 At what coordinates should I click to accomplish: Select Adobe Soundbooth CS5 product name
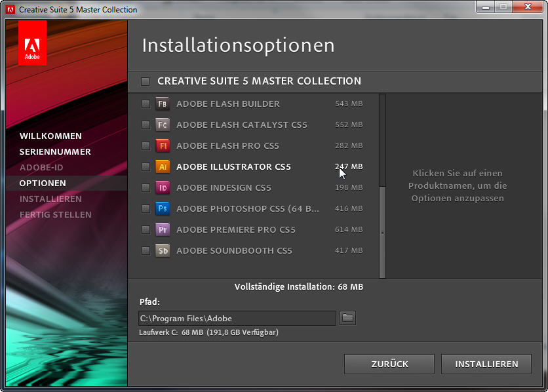[234, 250]
